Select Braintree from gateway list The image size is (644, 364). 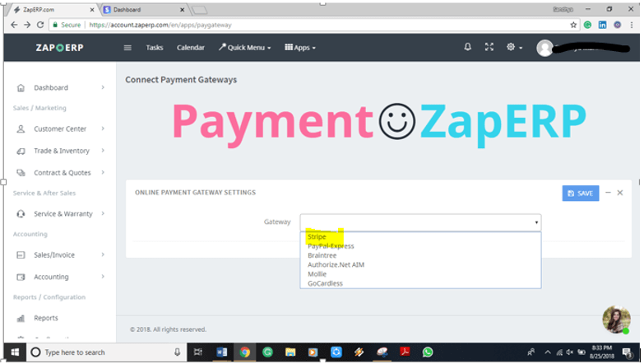322,255
